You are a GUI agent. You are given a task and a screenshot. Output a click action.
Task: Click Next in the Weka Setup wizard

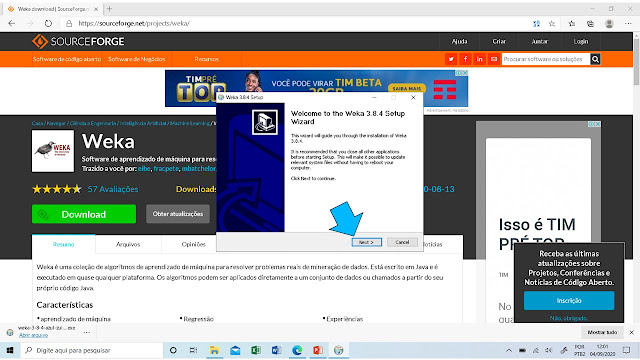367,242
